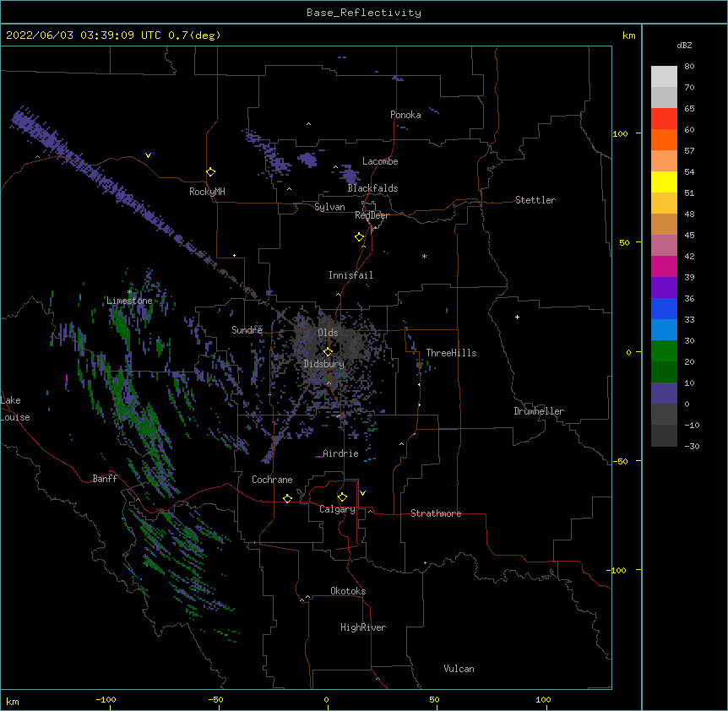
Task: Select the green 30 dBZ legend swatch
Action: click(x=664, y=351)
